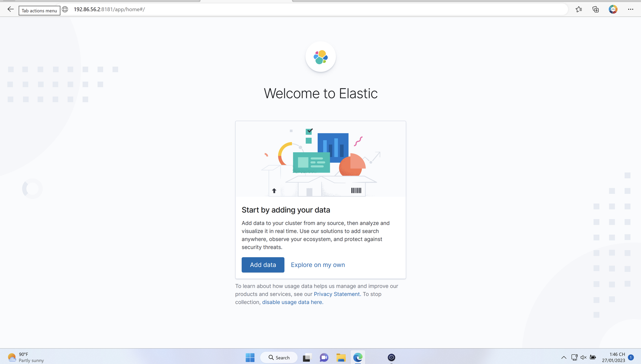641x364 pixels.
Task: Click disable usage data here link
Action: [x=292, y=302]
